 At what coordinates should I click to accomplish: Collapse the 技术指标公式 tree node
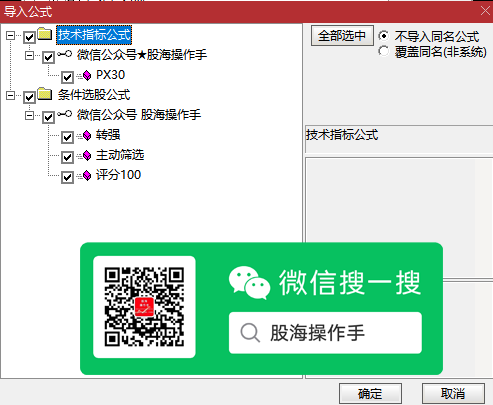point(11,36)
